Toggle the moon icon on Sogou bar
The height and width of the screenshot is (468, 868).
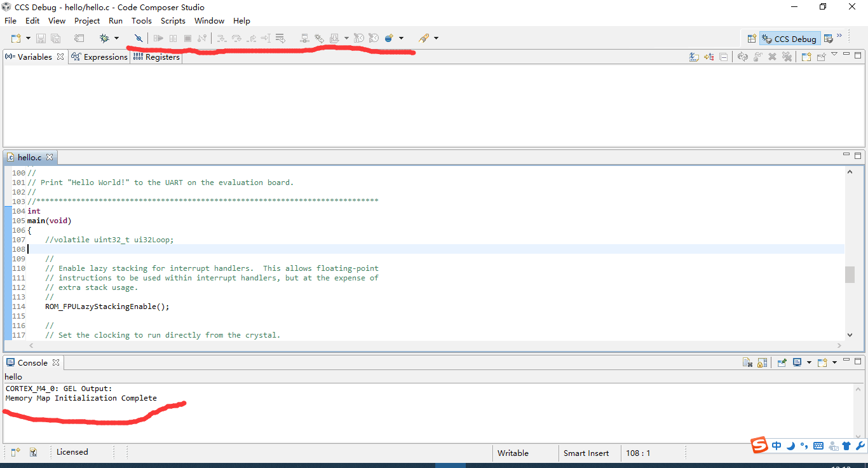791,446
